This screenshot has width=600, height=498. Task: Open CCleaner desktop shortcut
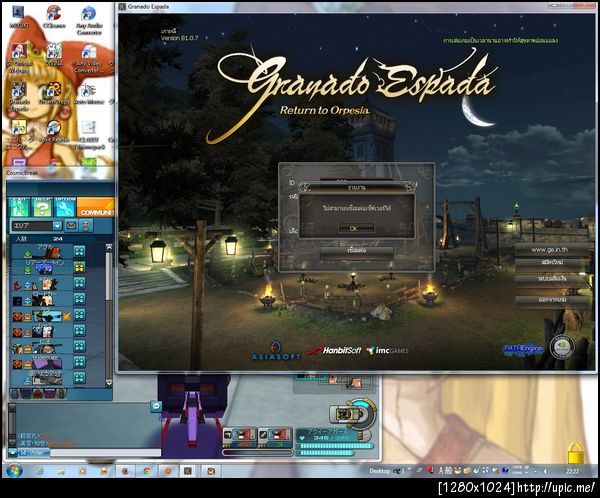[54, 17]
